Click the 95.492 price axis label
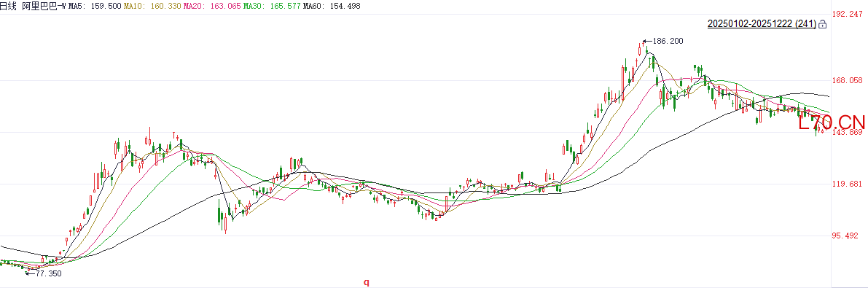This screenshot has width=868, height=288. coord(845,236)
